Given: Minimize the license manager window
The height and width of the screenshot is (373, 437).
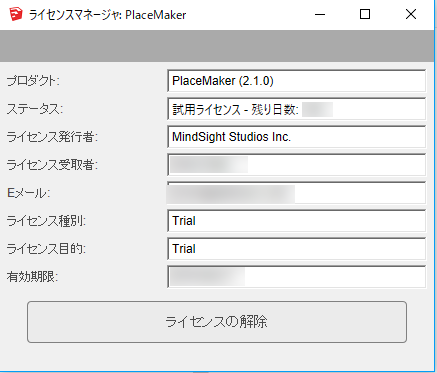Looking at the screenshot, I should point(320,14).
